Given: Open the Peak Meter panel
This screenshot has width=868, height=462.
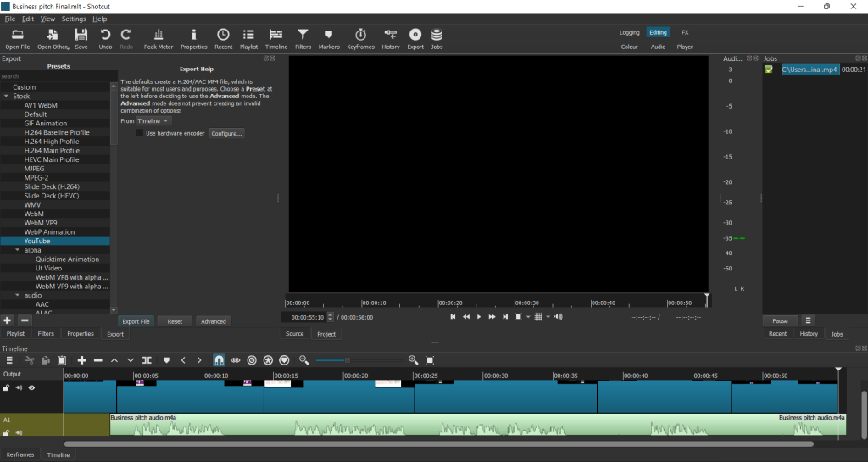Looking at the screenshot, I should point(159,38).
